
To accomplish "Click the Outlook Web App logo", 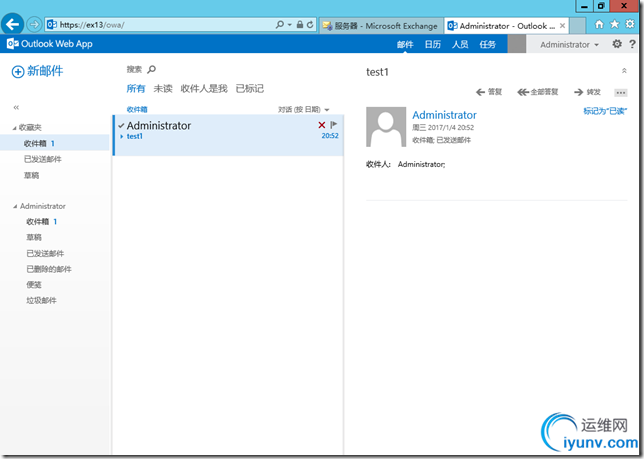I will coord(50,44).
